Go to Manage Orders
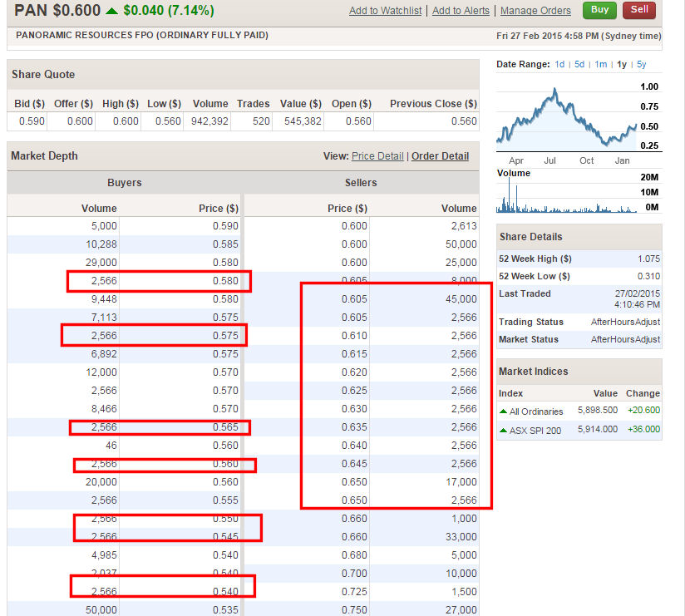The image size is (685, 616). click(535, 11)
